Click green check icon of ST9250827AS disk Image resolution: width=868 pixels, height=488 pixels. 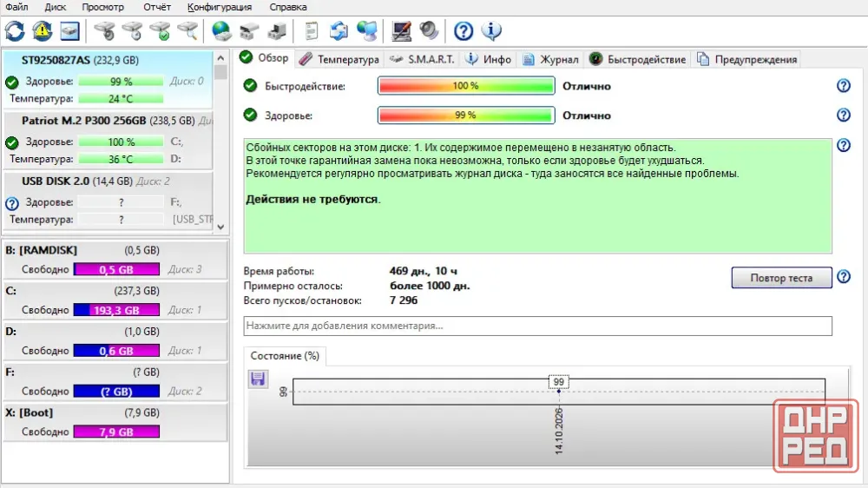11,82
